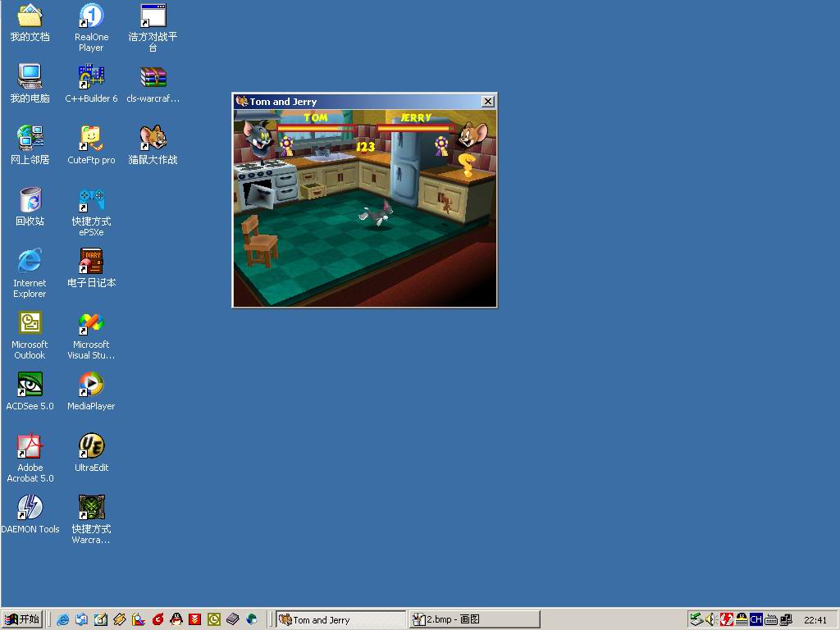
Task: Select the 我的电脑 desktop icon
Action: click(x=30, y=84)
